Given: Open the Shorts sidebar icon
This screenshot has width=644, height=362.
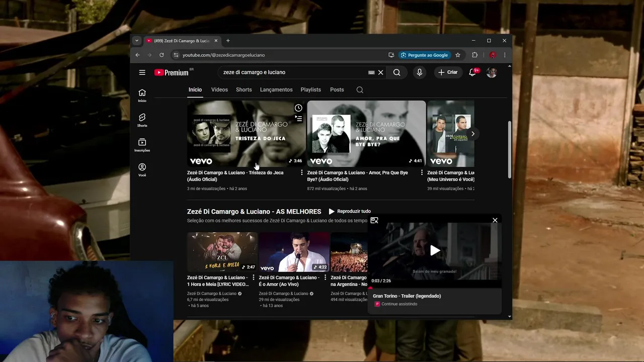Looking at the screenshot, I should [142, 120].
